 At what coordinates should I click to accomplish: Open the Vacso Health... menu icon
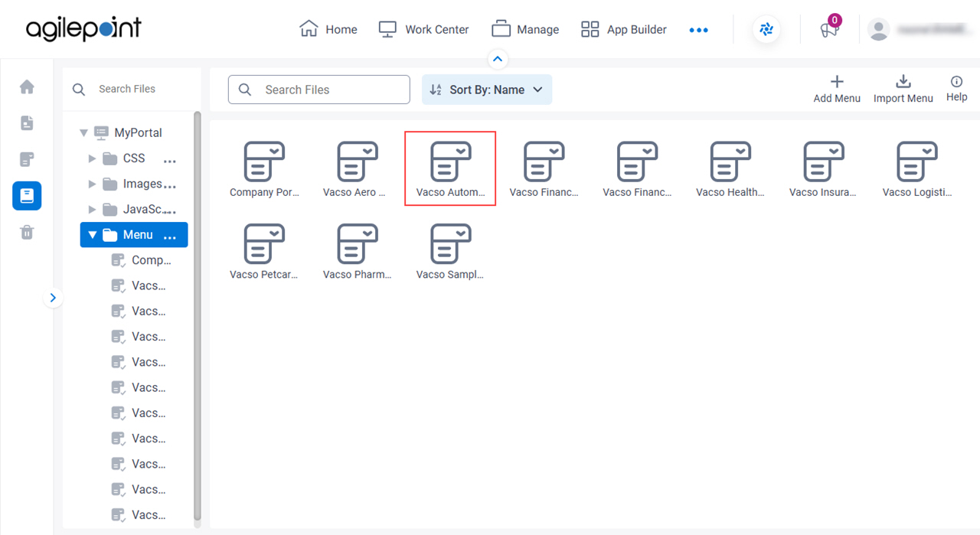(730, 168)
